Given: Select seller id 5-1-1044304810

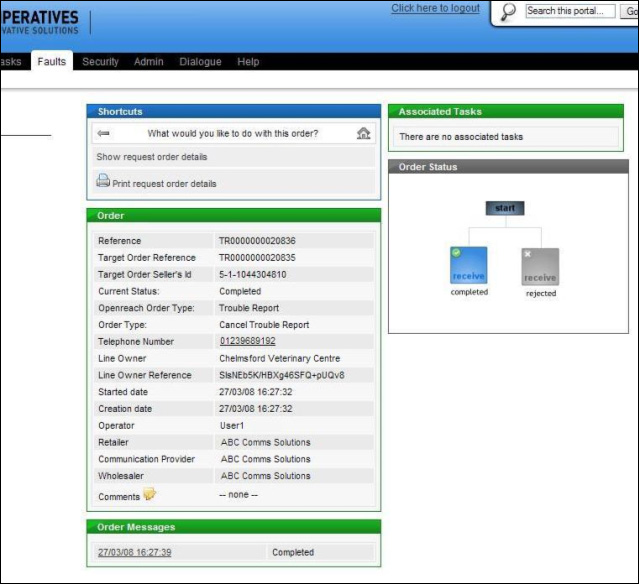Looking at the screenshot, I should [253, 275].
